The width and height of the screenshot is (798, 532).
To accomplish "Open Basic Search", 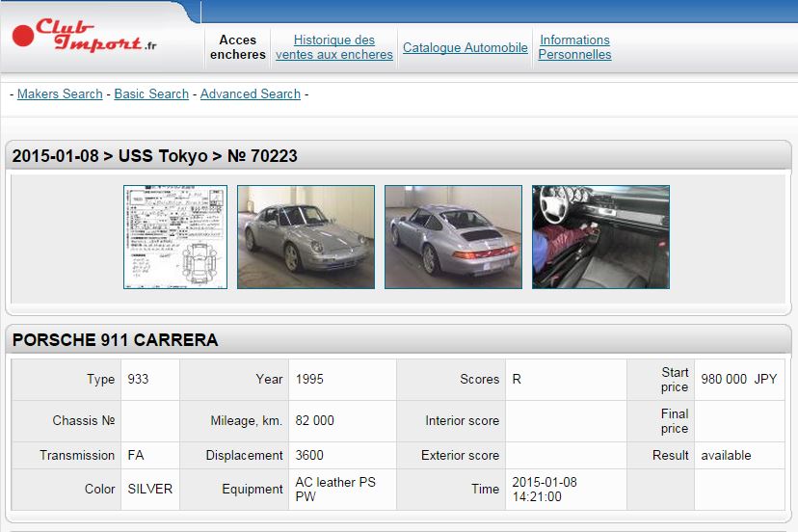I will (x=151, y=93).
